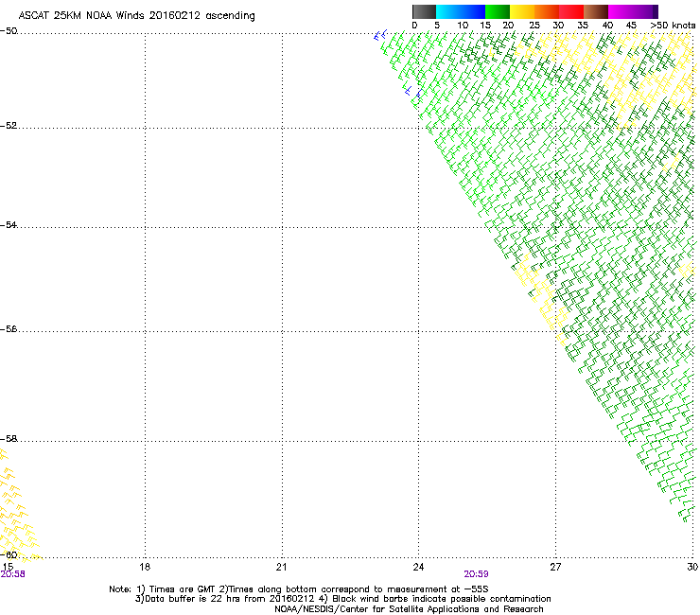The height and width of the screenshot is (615, 700).
Task: Click the orange 25–30 knots color segment
Action: coord(547,11)
